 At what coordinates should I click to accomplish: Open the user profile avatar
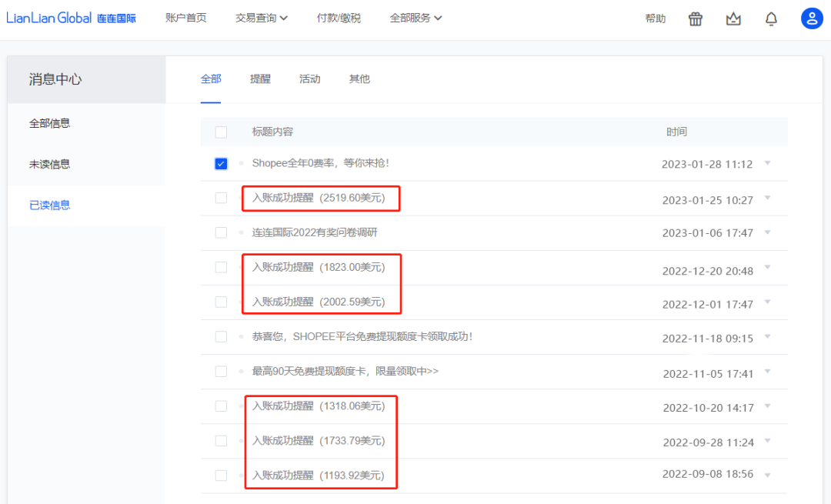click(812, 18)
